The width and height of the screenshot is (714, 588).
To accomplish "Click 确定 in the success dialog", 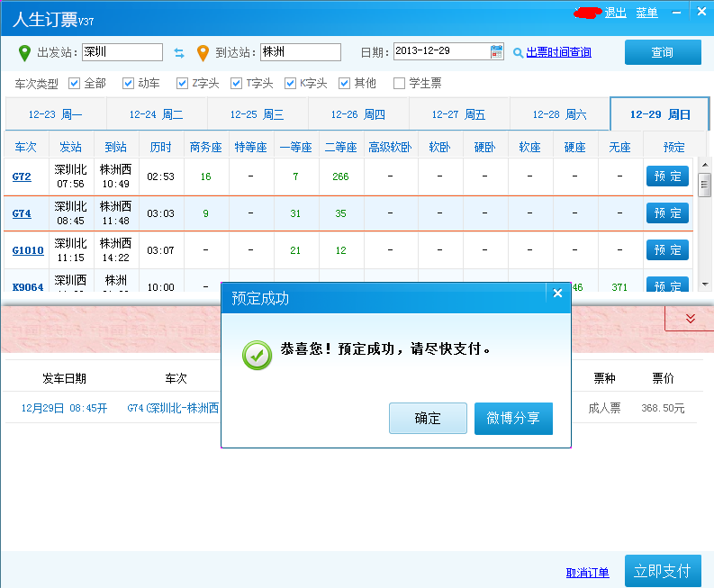I will click(428, 418).
